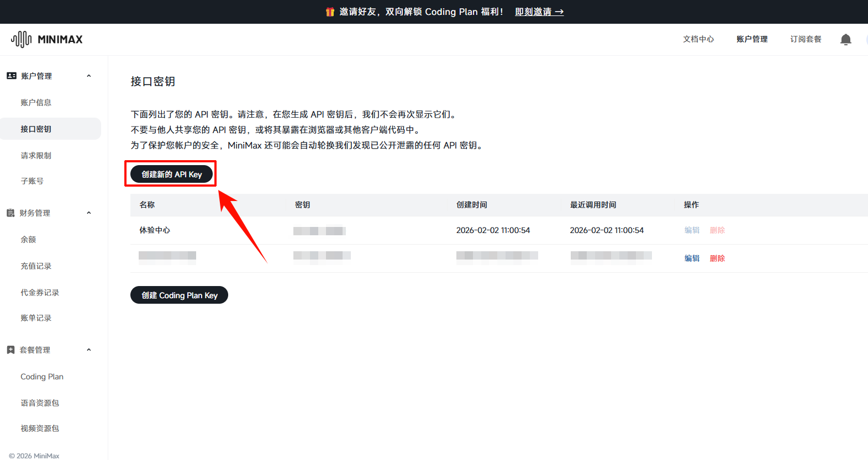Select 余额 in sidebar
This screenshot has height=460, width=868.
tap(28, 239)
